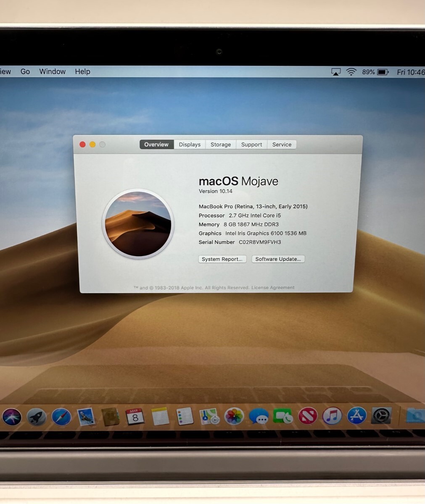This screenshot has width=425, height=504.
Task: Switch to the Displays tab
Action: [x=190, y=144]
